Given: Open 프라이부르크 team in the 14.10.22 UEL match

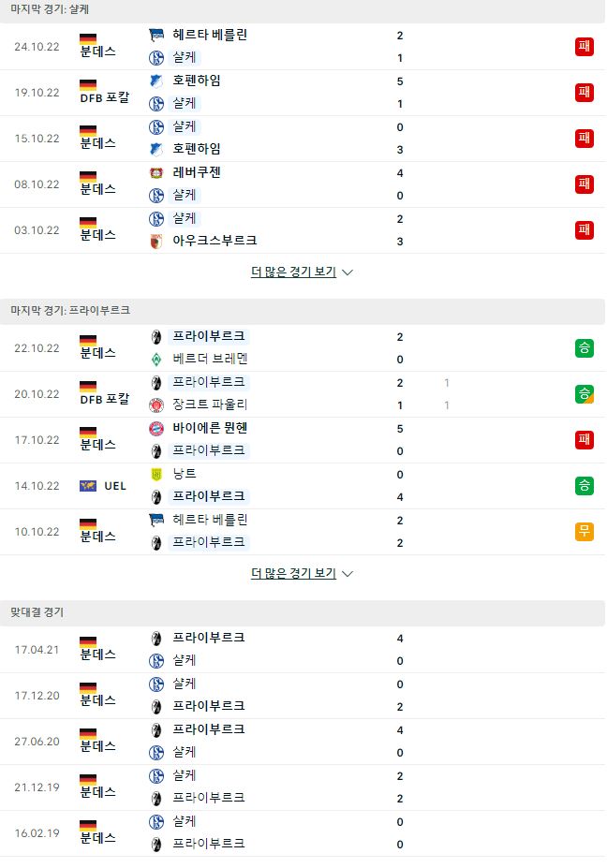Looking at the screenshot, I should [x=209, y=496].
